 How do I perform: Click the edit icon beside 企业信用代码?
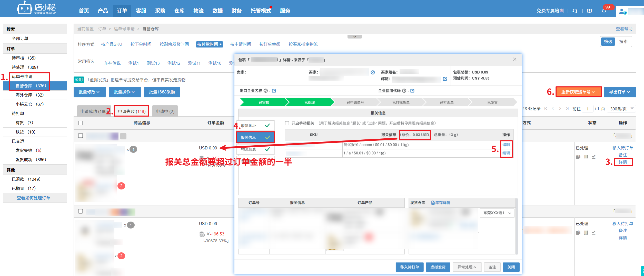[412, 91]
